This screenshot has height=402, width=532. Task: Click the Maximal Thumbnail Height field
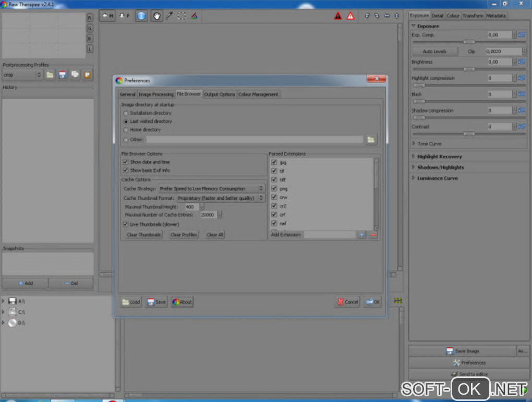[x=192, y=207]
